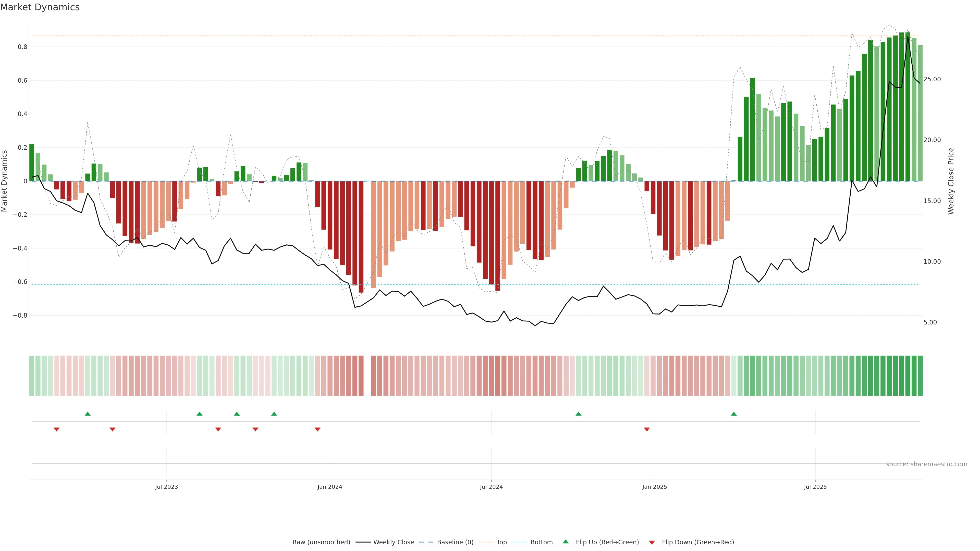Click Flip Up green triangle legend icon

pyautogui.click(x=566, y=542)
